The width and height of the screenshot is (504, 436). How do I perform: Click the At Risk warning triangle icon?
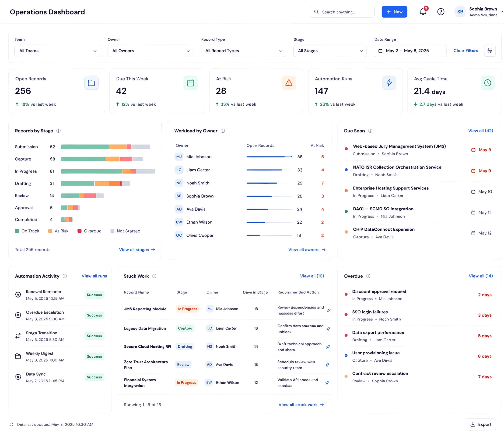coord(289,83)
